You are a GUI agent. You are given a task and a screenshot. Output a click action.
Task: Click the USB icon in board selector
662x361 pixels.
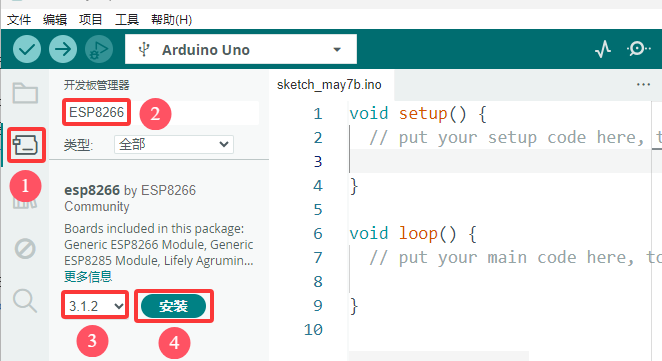(144, 49)
